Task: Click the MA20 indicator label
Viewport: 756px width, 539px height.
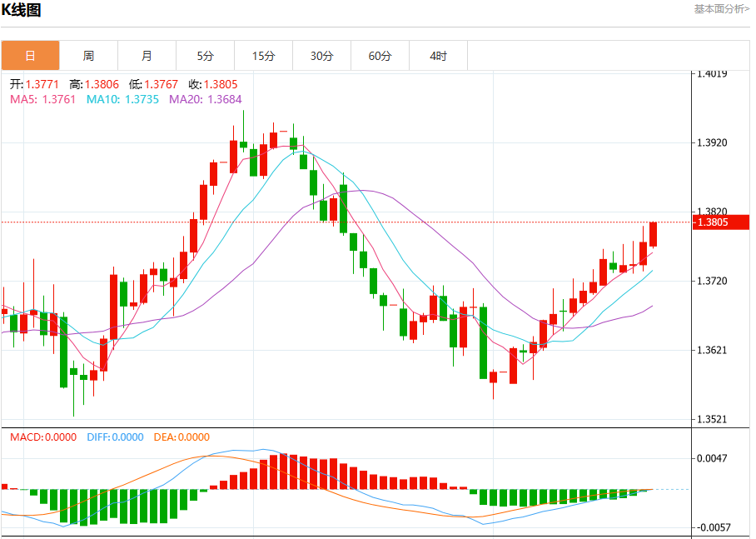Action: coord(206,99)
